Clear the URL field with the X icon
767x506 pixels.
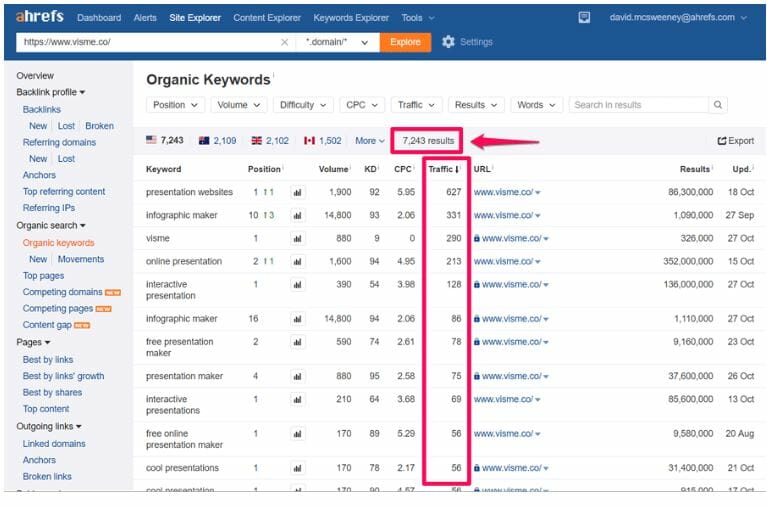[284, 43]
